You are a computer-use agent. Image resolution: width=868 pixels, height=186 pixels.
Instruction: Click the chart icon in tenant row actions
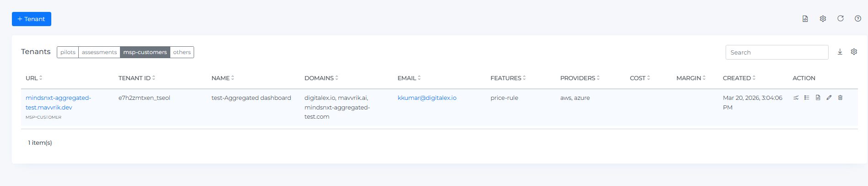(x=796, y=98)
